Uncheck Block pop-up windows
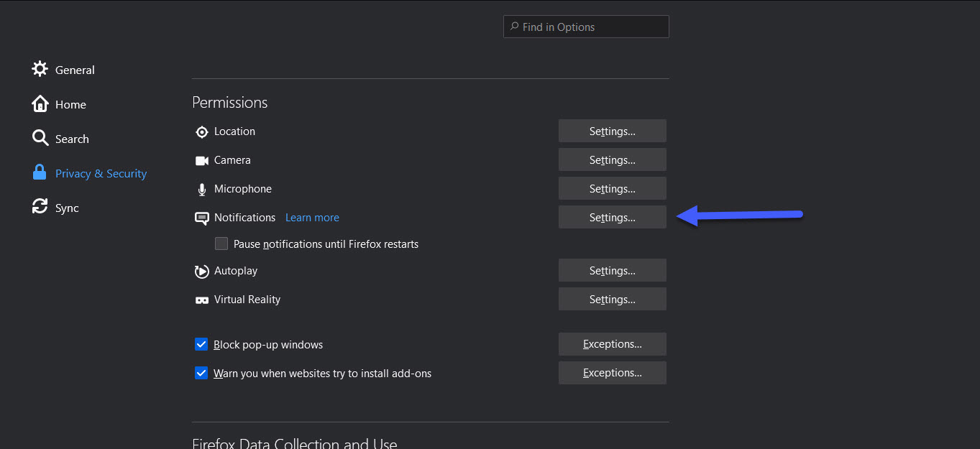Viewport: 980px width, 449px height. point(201,344)
